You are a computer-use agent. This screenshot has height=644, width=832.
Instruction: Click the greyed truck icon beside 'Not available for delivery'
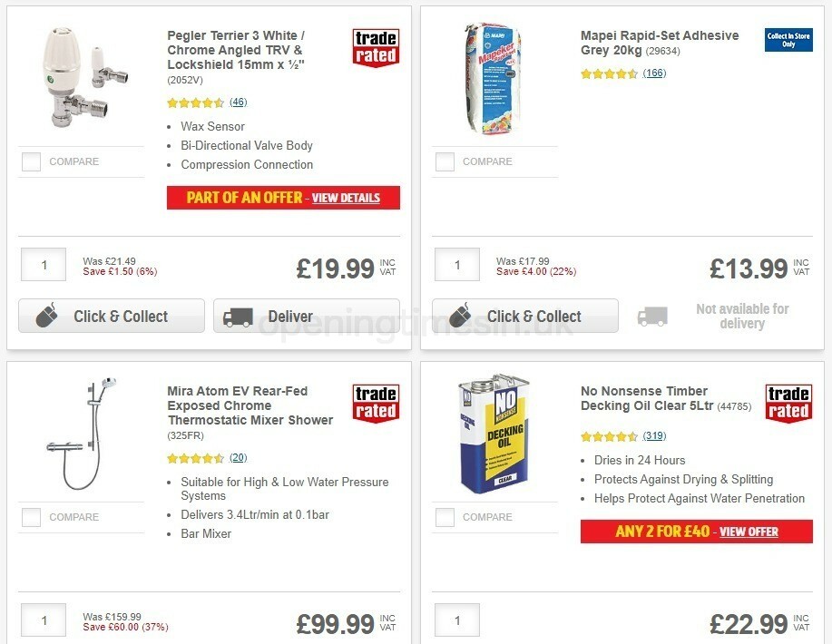(652, 316)
